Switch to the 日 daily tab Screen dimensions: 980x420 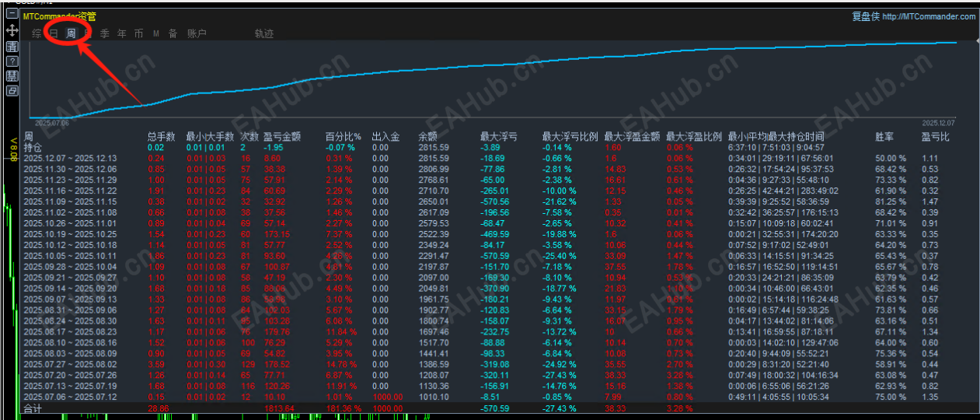(x=54, y=33)
